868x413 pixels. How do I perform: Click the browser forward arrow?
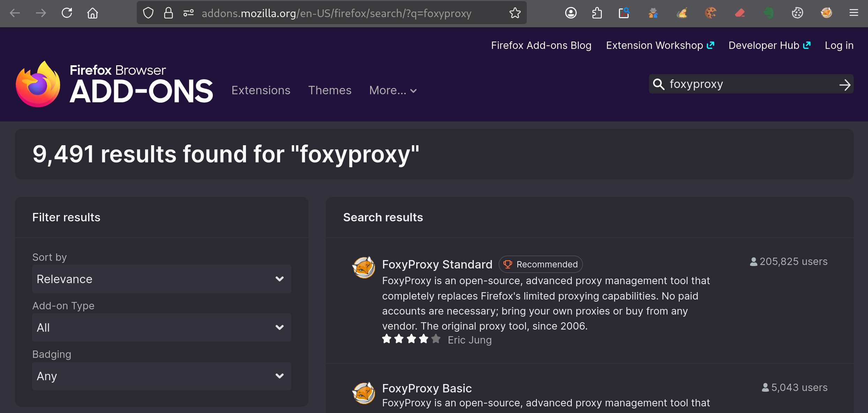click(x=41, y=13)
